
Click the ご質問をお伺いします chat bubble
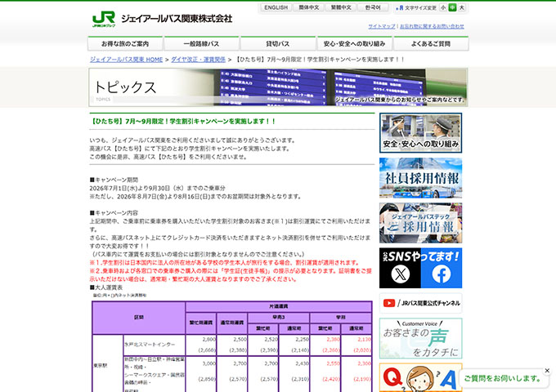(x=502, y=378)
